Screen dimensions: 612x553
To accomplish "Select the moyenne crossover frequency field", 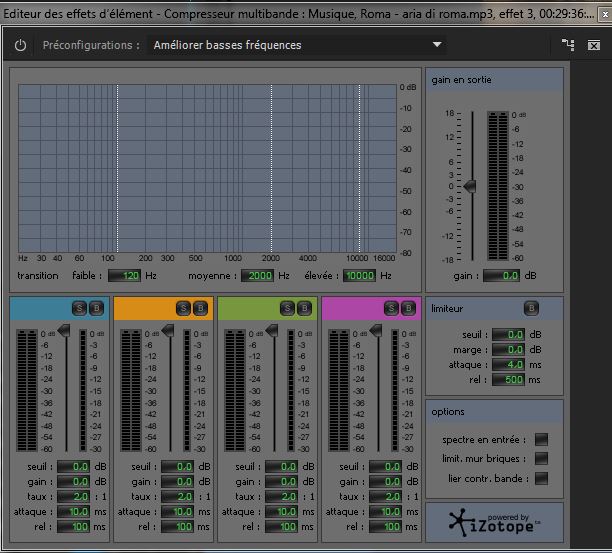I will (258, 276).
